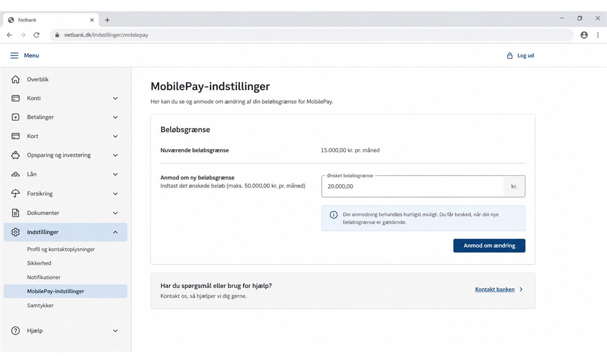
Task: Click the Lån loan icon
Action: [x=16, y=174]
